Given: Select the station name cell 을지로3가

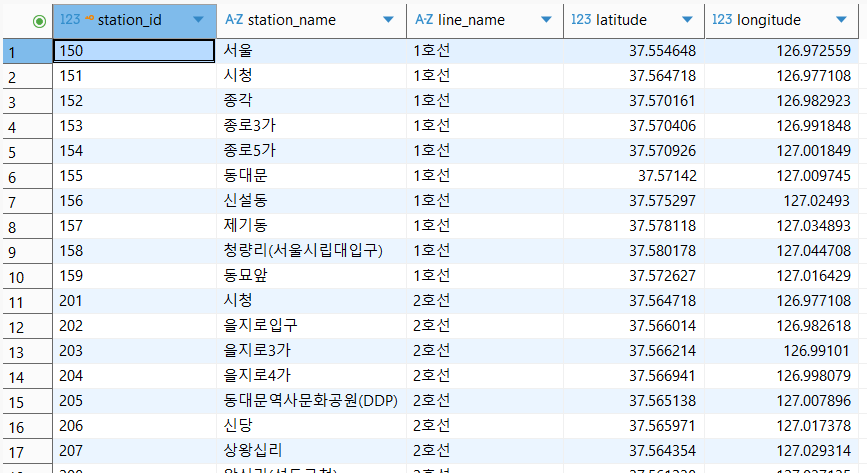Looking at the screenshot, I should point(311,351).
